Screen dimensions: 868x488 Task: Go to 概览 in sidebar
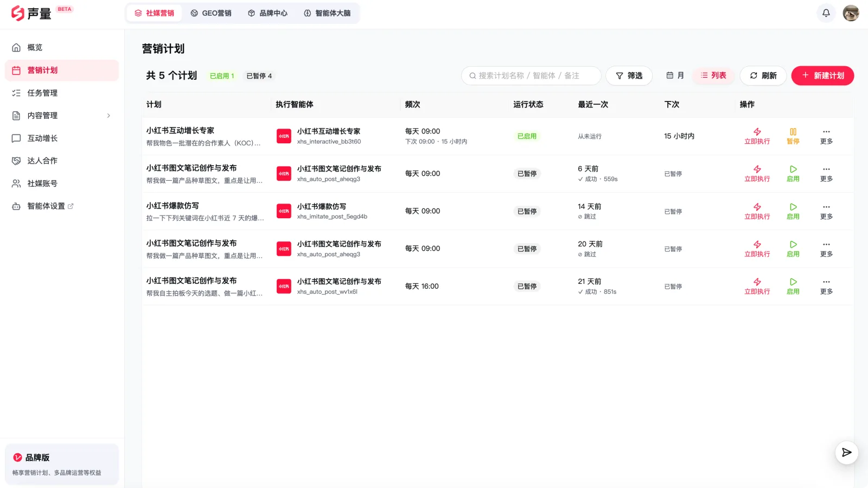pyautogui.click(x=62, y=48)
